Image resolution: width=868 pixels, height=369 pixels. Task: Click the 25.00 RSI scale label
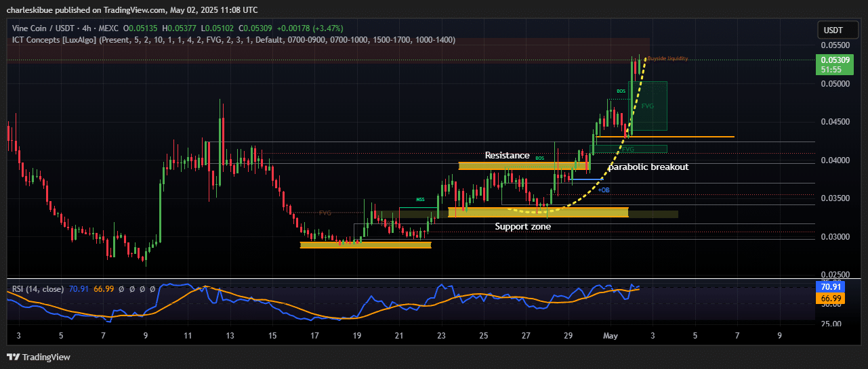[831, 324]
